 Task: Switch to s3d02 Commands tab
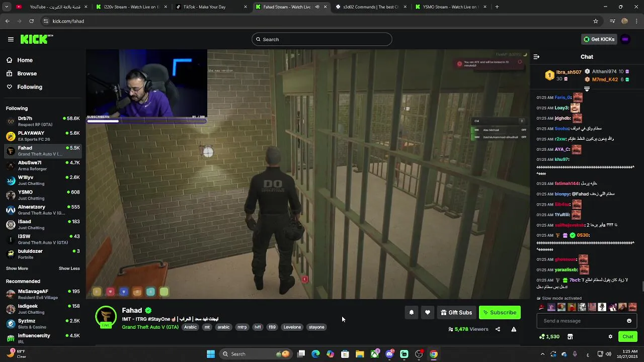(371, 7)
